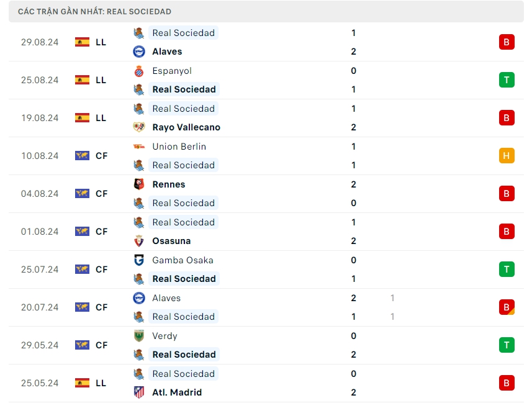Click the Verdy club crest icon
The image size is (532, 403).
(x=139, y=336)
